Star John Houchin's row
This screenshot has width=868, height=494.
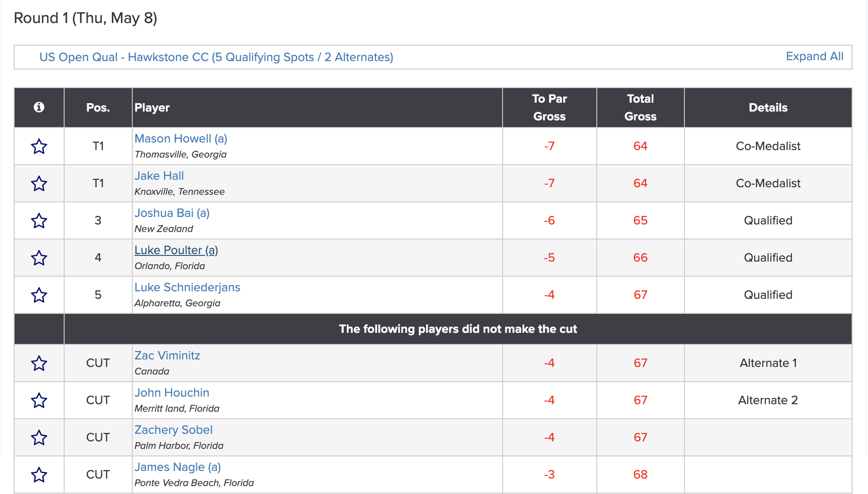coord(39,400)
